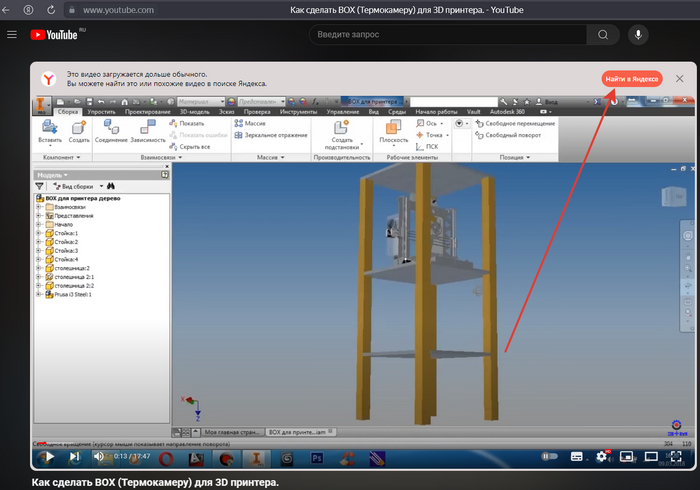Toggle the autoplay switch in the player
The height and width of the screenshot is (490, 700).
coord(550,456)
